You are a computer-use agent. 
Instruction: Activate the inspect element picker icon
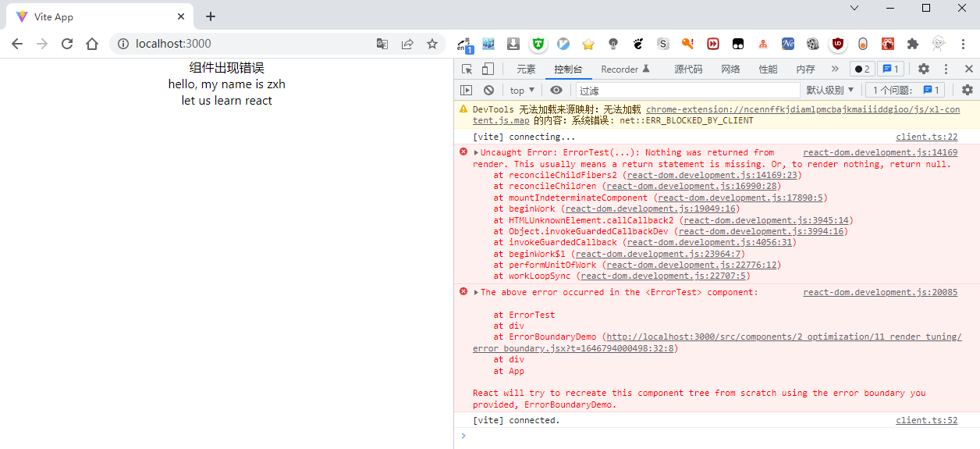[x=467, y=69]
